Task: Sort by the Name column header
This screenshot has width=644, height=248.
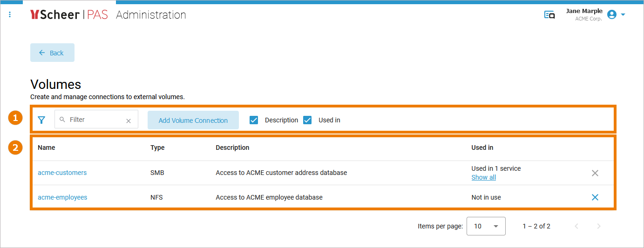Action: pos(47,147)
